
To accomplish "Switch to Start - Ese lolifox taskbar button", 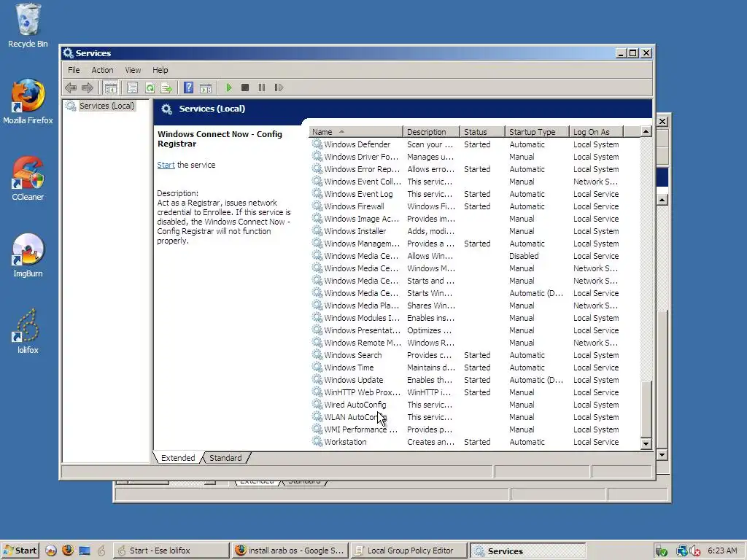I will [171, 551].
